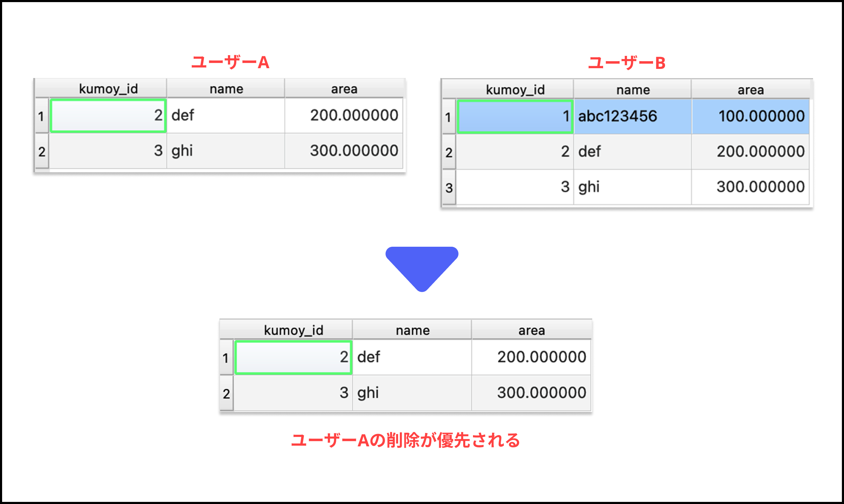Viewport: 844px width, 504px height.
Task: Click 300.000000 area cell in User A table
Action: pyautogui.click(x=344, y=151)
